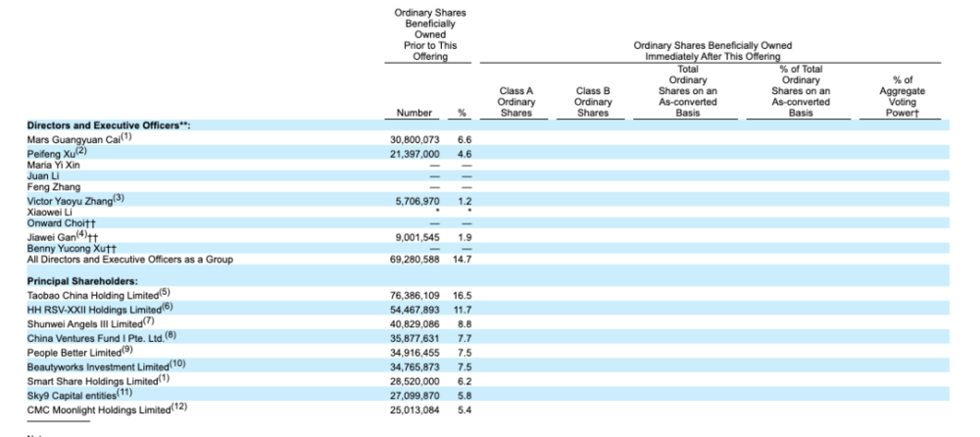
Task: Select the Class A Ordinary Shares column header
Action: pos(516,102)
